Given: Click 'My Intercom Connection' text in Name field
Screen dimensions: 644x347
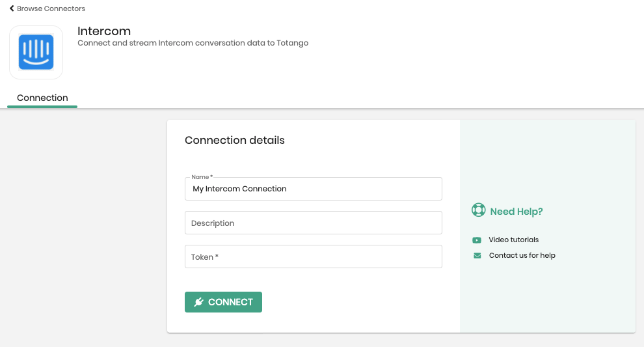Looking at the screenshot, I should click(239, 189).
